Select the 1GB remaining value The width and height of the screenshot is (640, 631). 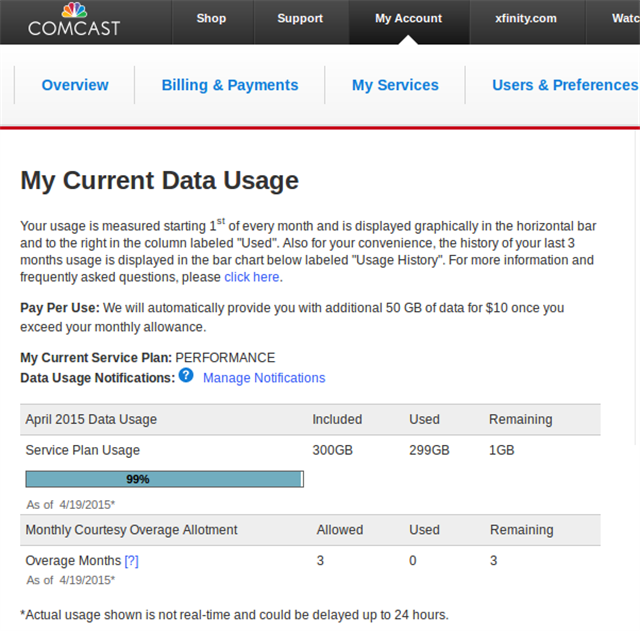pos(502,450)
